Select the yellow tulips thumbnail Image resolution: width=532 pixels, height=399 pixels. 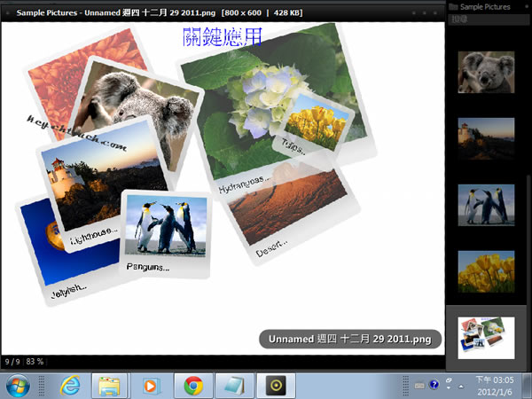point(485,270)
